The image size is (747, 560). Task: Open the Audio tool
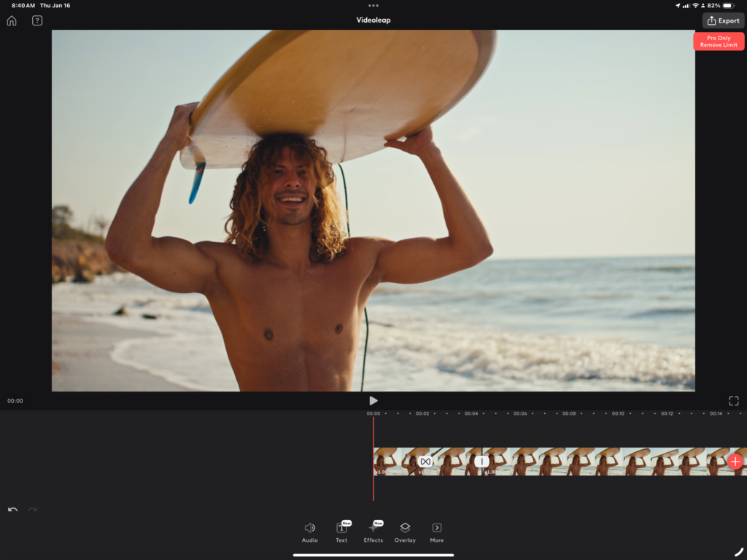(309, 532)
